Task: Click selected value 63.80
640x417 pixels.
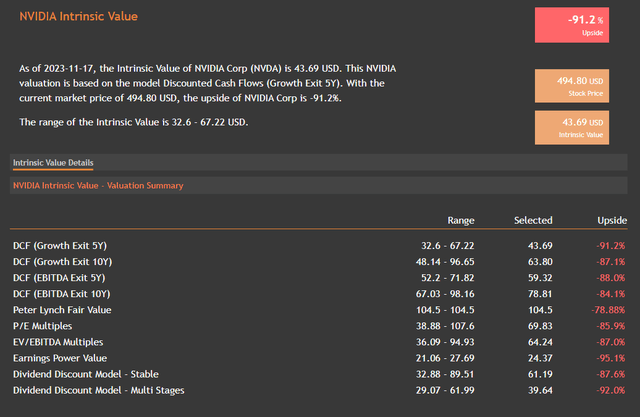Action: pos(540,262)
